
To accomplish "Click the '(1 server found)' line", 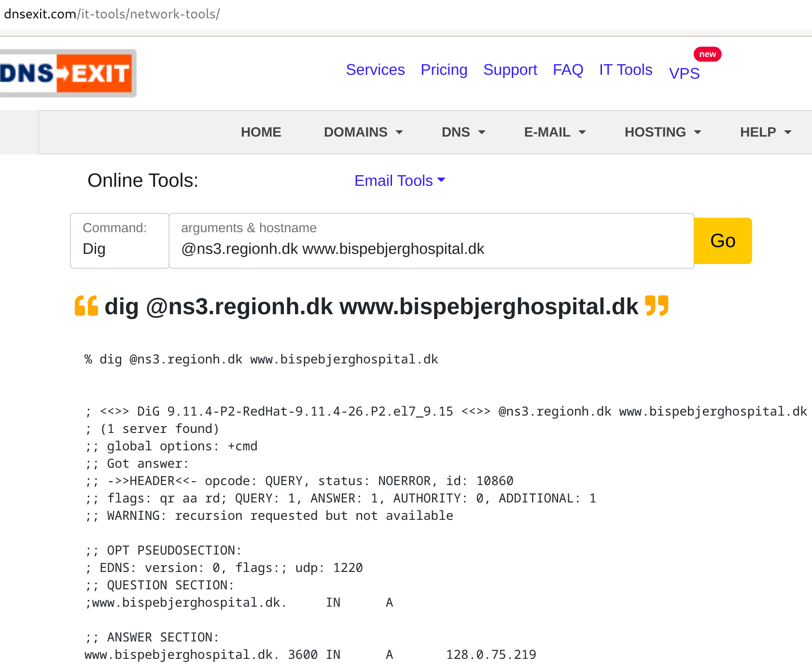I will [152, 429].
